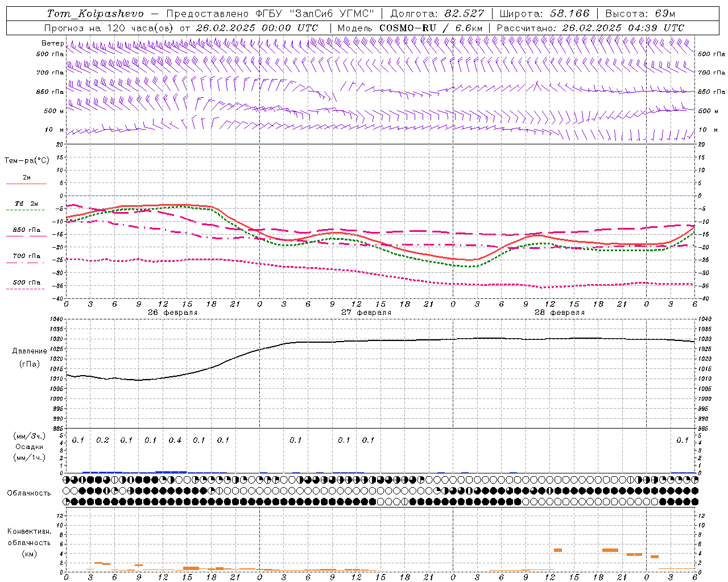728x582 pixels.
Task: Select the '(мм/1ч.)' precipitation unit label
Action: tap(30, 458)
